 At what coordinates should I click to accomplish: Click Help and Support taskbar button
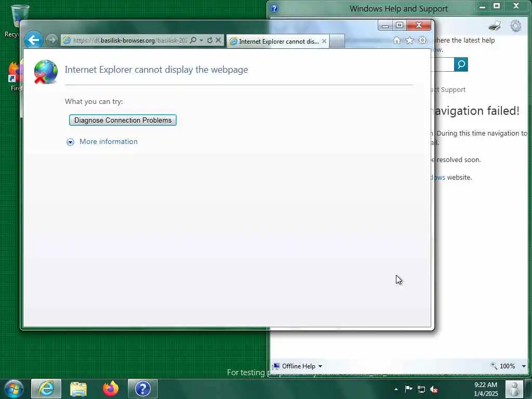pos(143,389)
